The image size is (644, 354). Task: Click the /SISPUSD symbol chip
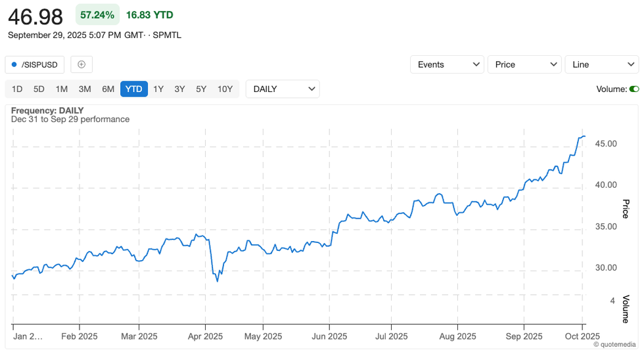tap(35, 64)
